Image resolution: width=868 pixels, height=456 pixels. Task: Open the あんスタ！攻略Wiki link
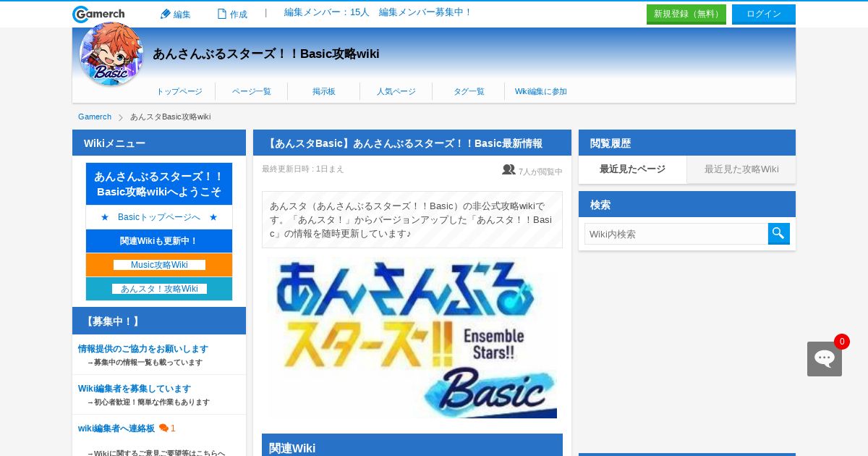point(159,289)
